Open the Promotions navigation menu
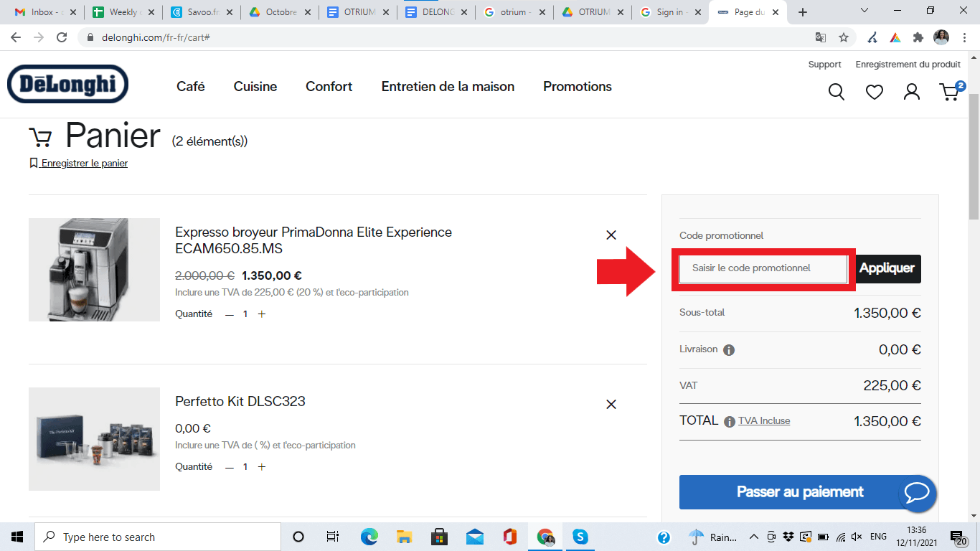Viewport: 980px width, 551px height. point(577,87)
